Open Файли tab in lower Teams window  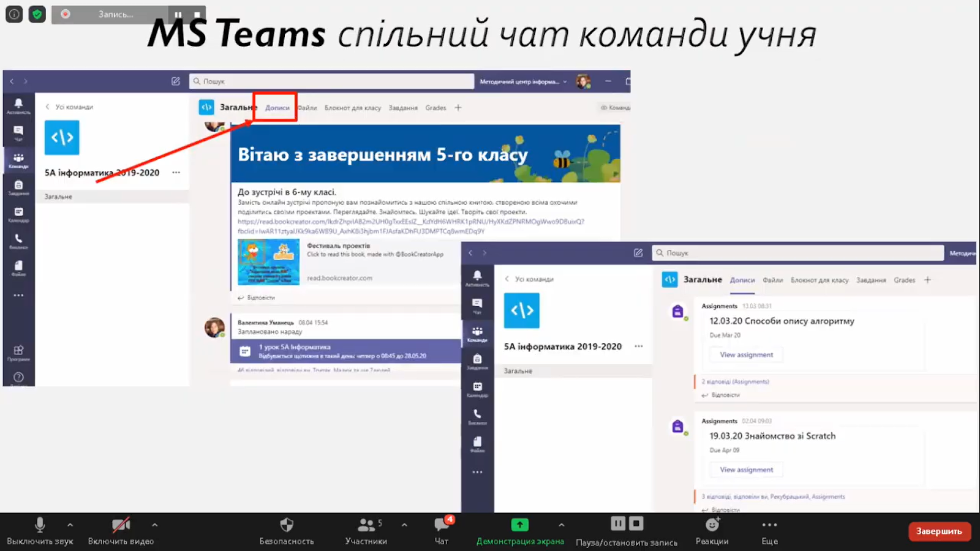772,280
